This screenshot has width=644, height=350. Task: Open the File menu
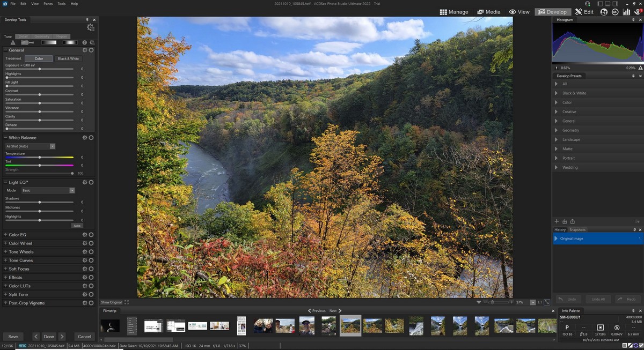[x=12, y=4]
